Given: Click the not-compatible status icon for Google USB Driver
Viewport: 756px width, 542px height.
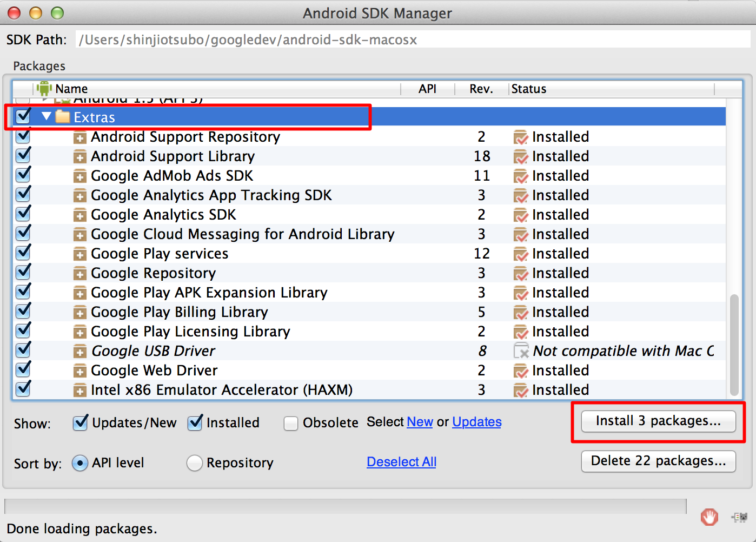Looking at the screenshot, I should click(521, 352).
